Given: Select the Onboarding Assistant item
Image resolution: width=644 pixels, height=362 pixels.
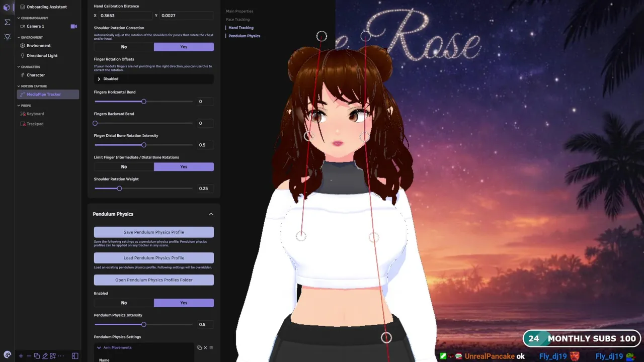Looking at the screenshot, I should 48,7.
